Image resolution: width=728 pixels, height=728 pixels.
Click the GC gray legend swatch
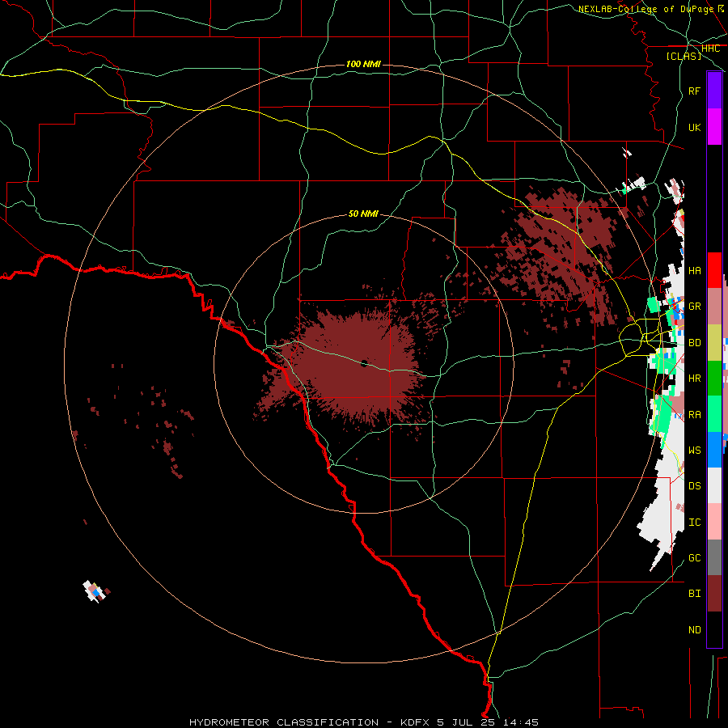(x=714, y=557)
